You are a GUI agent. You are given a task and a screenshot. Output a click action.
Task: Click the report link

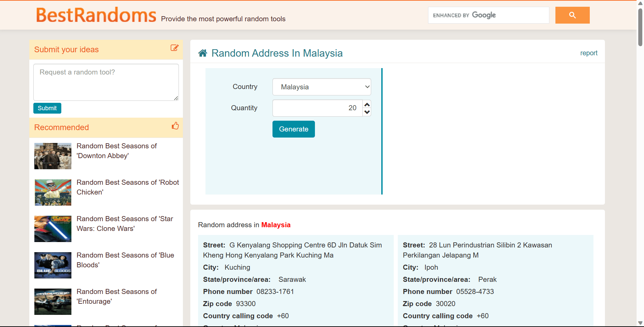589,53
